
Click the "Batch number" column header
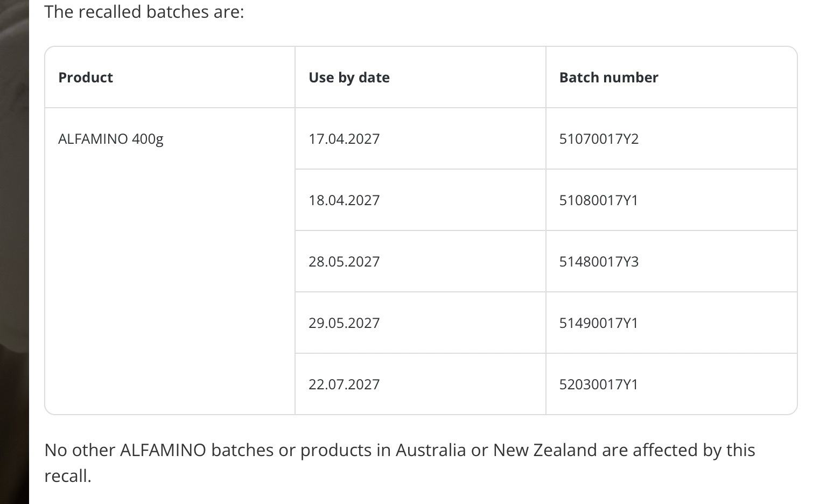pos(608,78)
